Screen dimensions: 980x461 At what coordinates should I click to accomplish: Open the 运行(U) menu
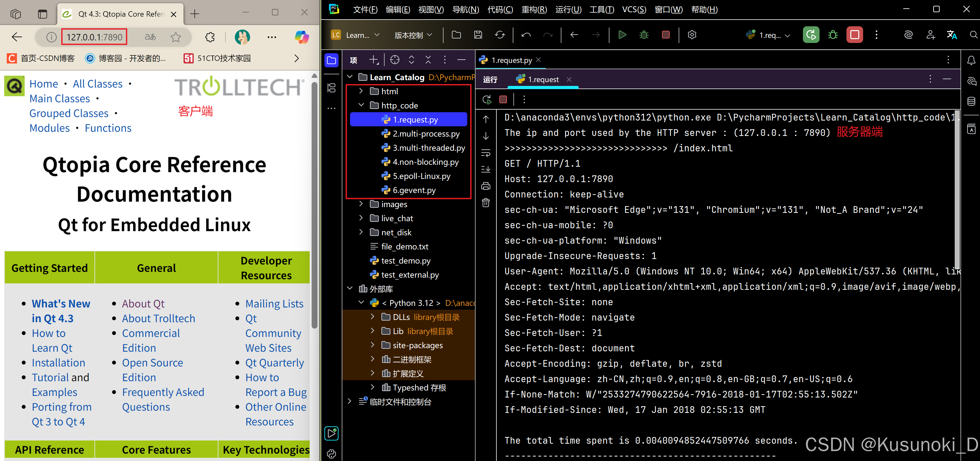[568, 10]
